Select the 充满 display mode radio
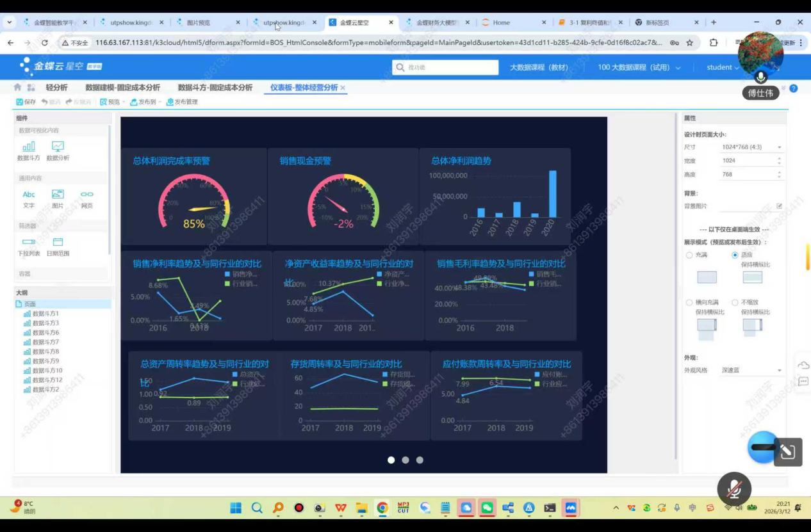This screenshot has width=811, height=532. tap(689, 255)
